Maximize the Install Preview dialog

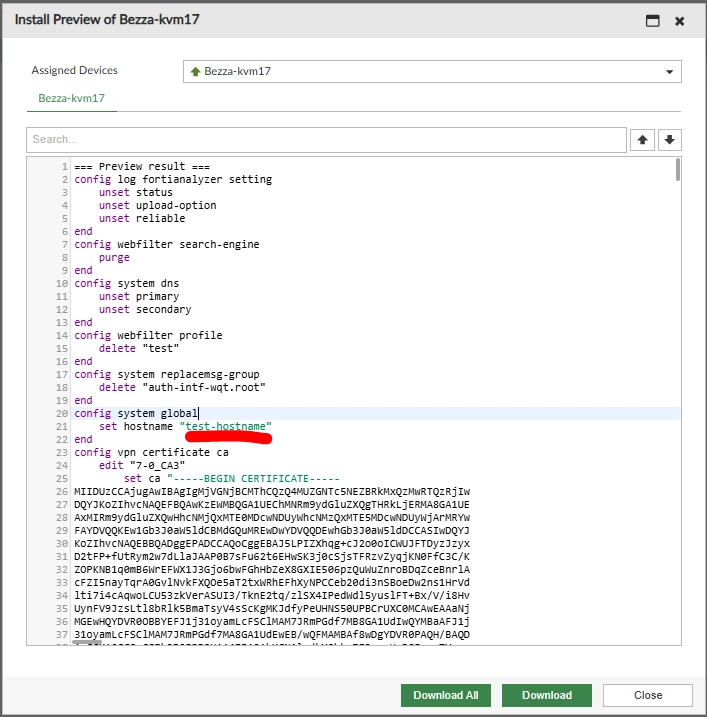653,21
